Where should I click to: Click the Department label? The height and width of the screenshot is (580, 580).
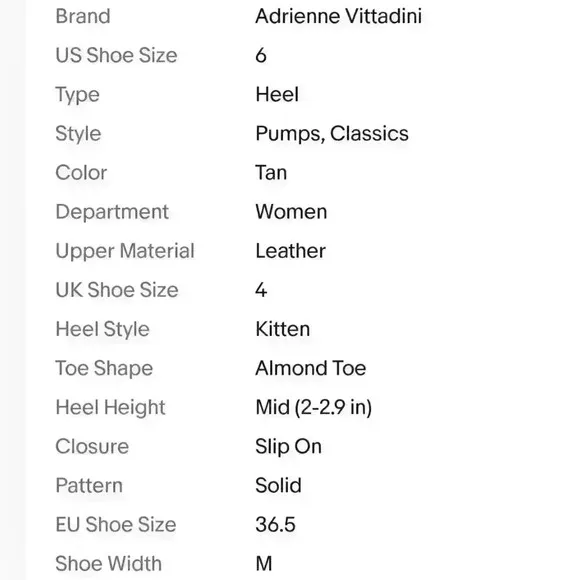click(112, 212)
